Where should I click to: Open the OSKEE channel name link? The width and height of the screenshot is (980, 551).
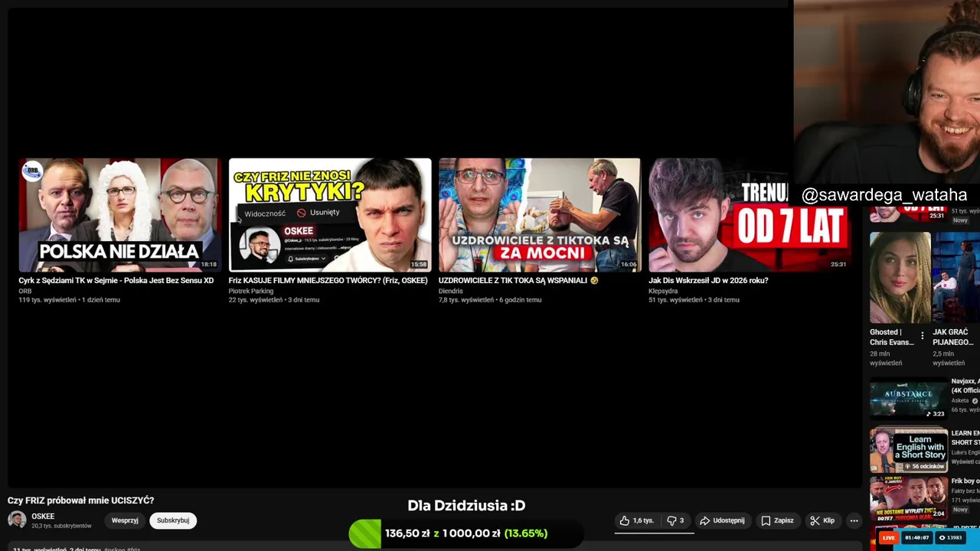(43, 517)
